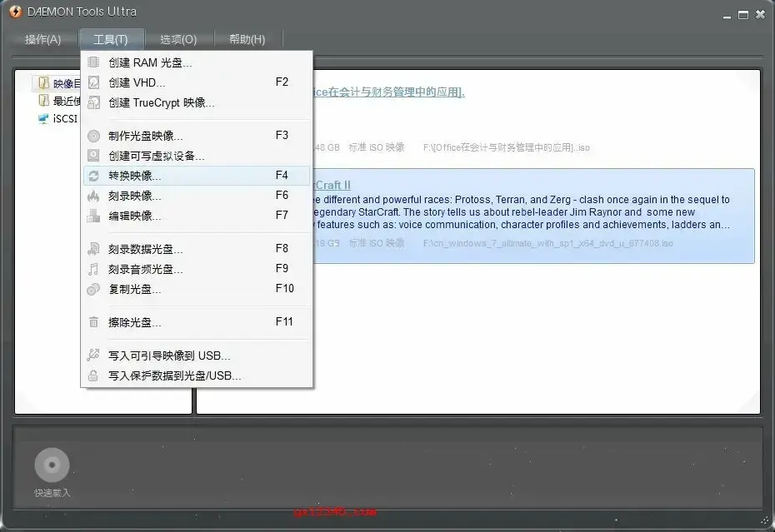Click the 映像目录 folder icon
This screenshot has width=775, height=532.
pyautogui.click(x=43, y=82)
